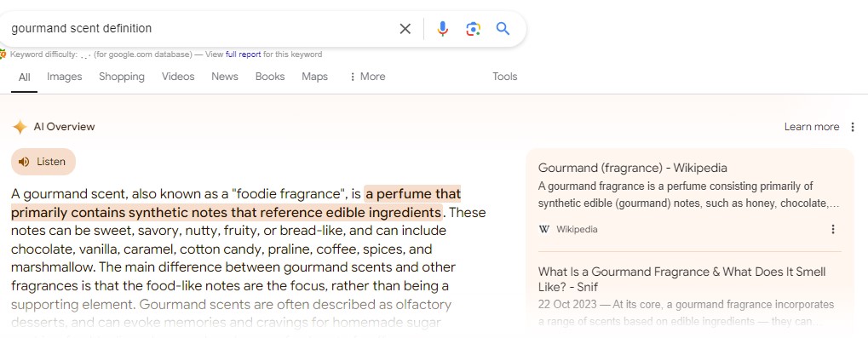The height and width of the screenshot is (338, 868).
Task: Open Google Lens image search
Action: (473, 29)
